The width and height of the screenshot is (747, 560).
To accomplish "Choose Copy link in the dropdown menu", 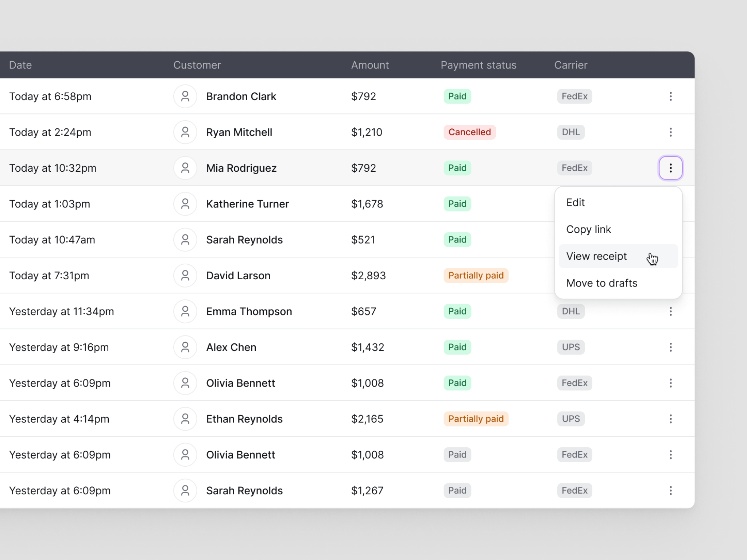I will (x=588, y=230).
